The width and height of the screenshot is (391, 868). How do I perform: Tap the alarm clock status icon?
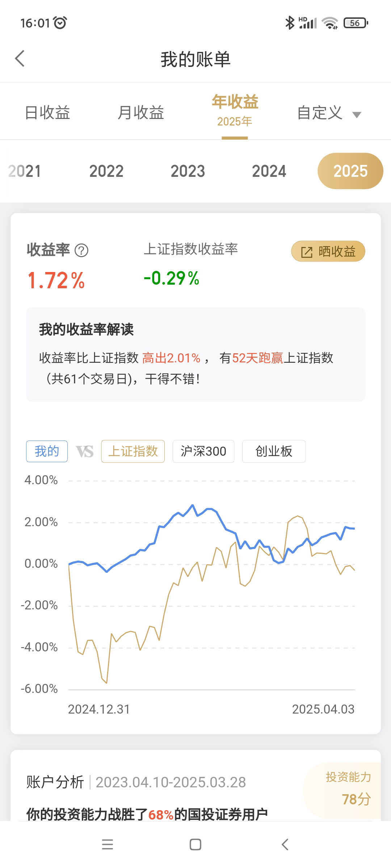[x=60, y=23]
